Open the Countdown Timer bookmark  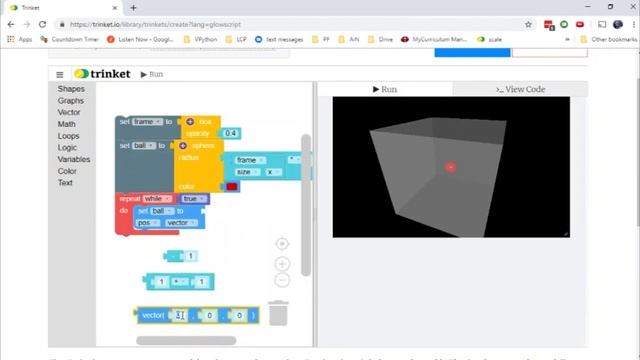coord(70,39)
